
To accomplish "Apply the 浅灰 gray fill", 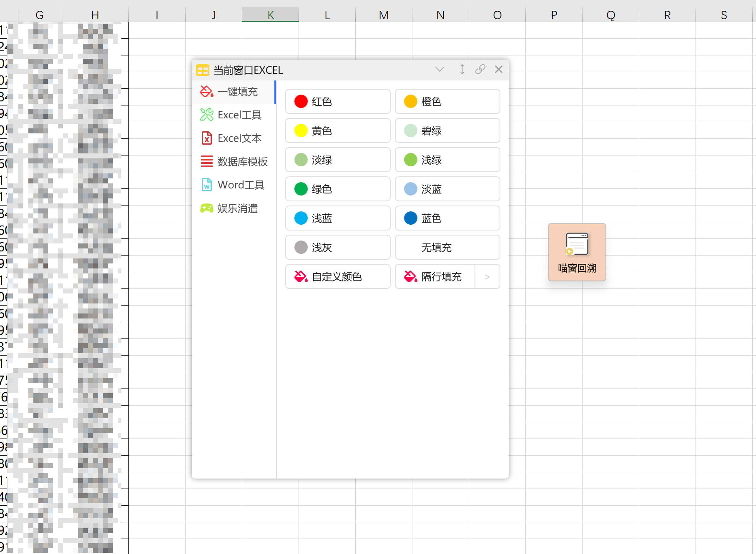I will click(338, 247).
